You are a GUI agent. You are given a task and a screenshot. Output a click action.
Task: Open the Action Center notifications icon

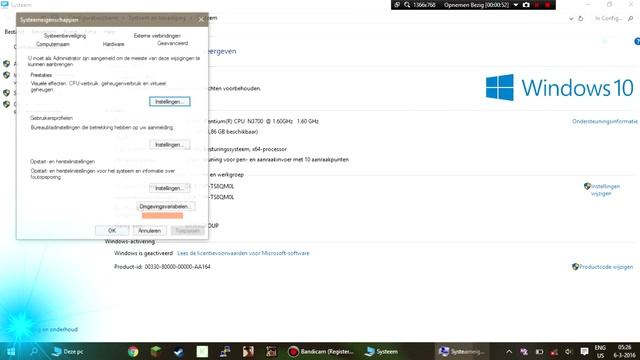pyautogui.click(x=584, y=351)
